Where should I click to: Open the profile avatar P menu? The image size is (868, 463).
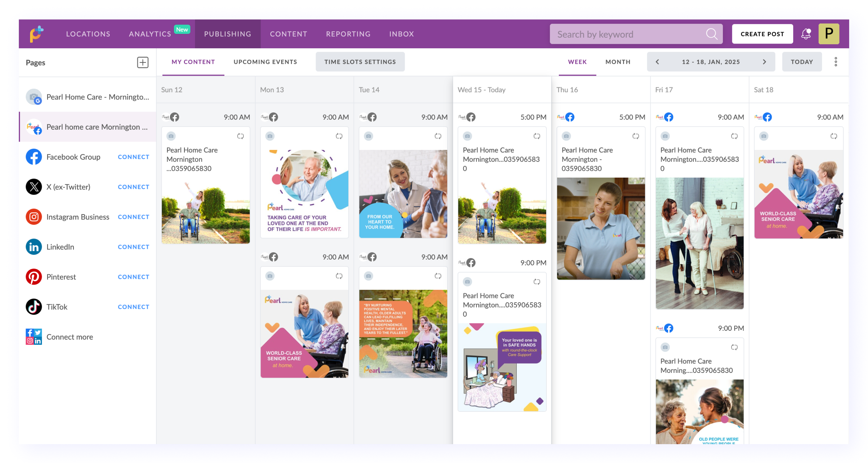pos(829,34)
